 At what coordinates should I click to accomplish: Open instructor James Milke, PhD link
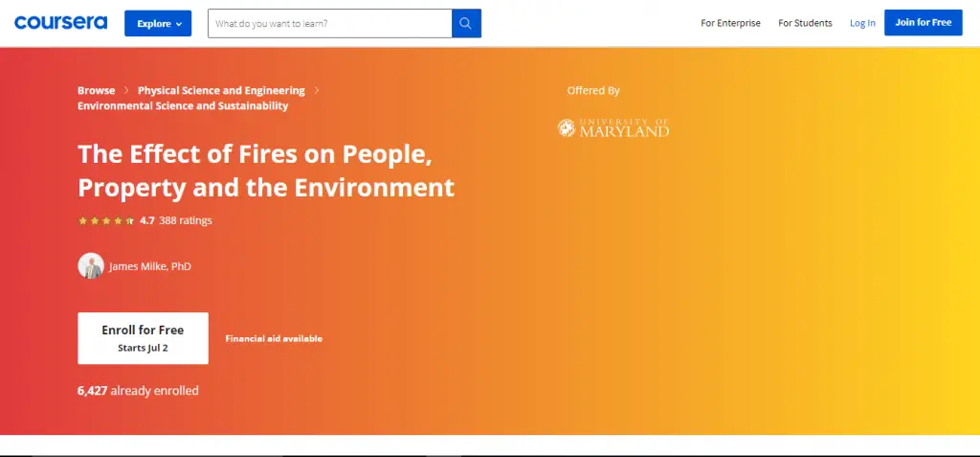pos(150,266)
